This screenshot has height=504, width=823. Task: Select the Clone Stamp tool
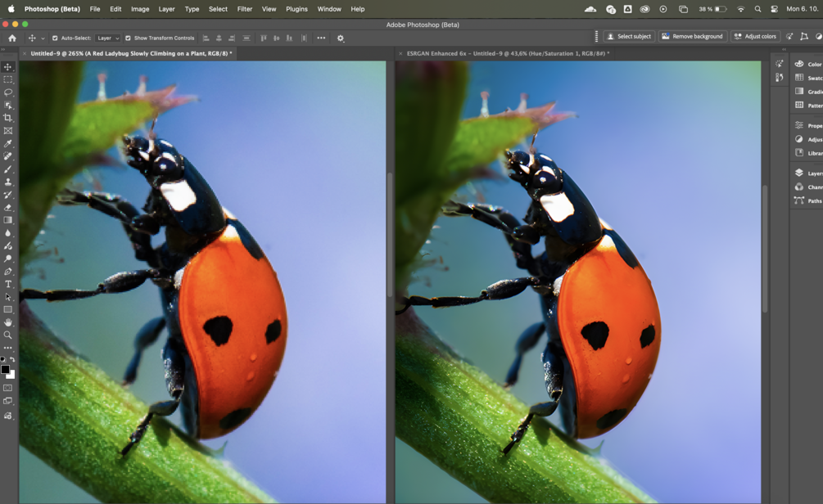coord(8,182)
